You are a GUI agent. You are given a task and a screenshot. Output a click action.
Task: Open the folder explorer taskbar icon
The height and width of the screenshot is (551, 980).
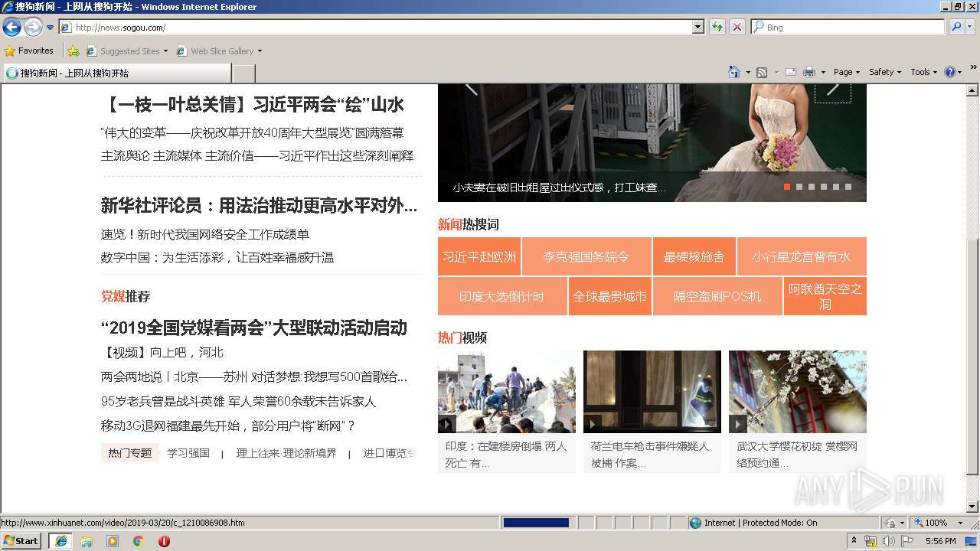(x=87, y=541)
